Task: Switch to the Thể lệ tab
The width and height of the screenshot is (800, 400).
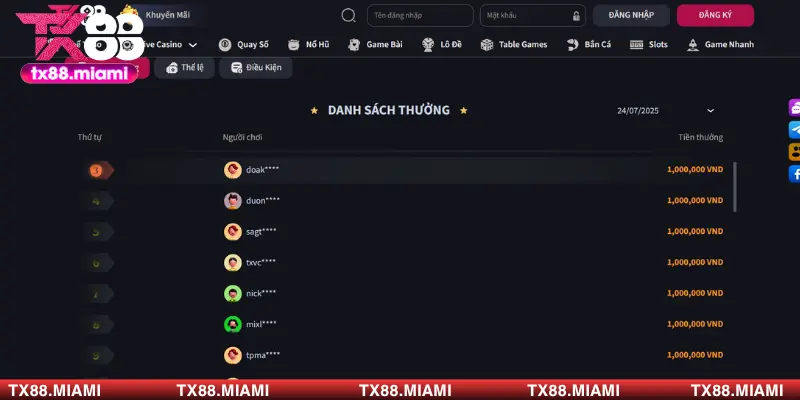Action: (185, 68)
